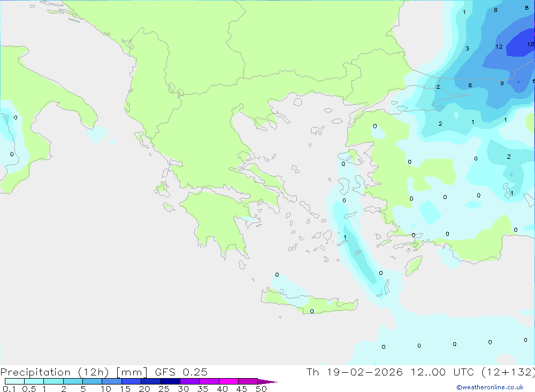Image resolution: width=535 pixels, height=392 pixels.
Task: Click the legend label "20"
Action: 144,389
